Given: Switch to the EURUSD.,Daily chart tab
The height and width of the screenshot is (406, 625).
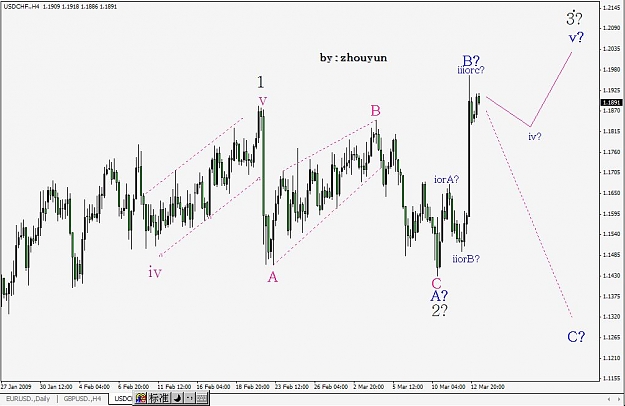Looking at the screenshot, I should click(x=28, y=399).
